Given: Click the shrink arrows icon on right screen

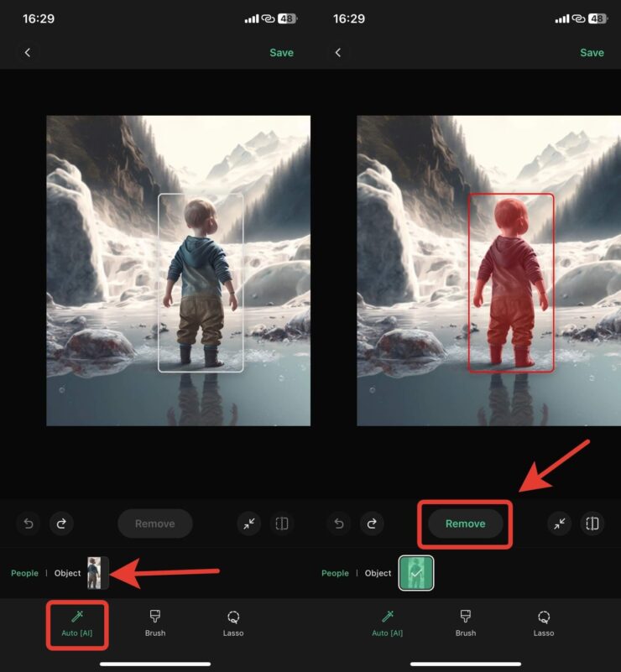Looking at the screenshot, I should tap(559, 524).
